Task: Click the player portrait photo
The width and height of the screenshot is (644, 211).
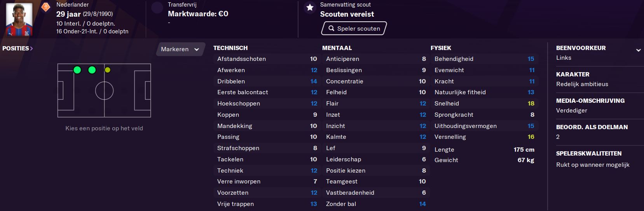Action: [x=19, y=19]
